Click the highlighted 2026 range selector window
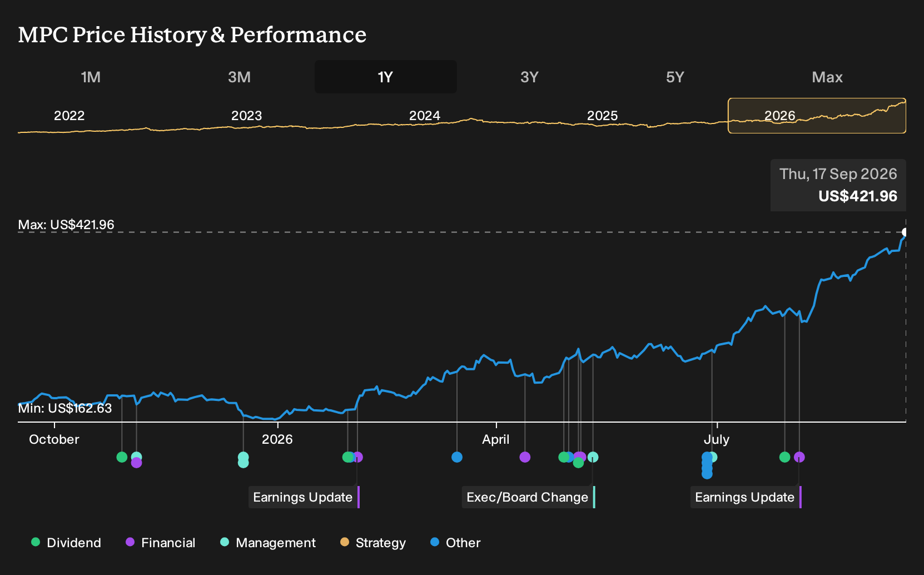The image size is (924, 575). pos(817,116)
